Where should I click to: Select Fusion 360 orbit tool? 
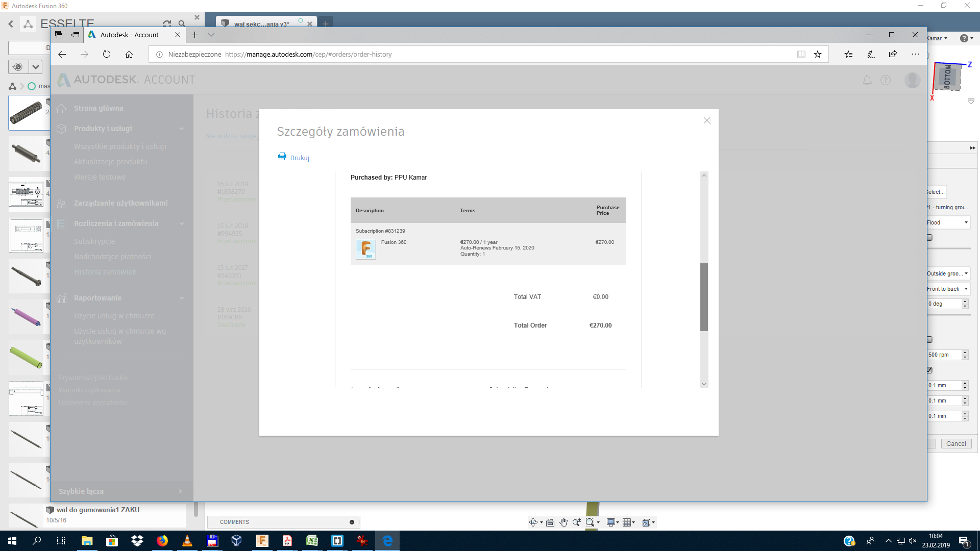[x=533, y=522]
